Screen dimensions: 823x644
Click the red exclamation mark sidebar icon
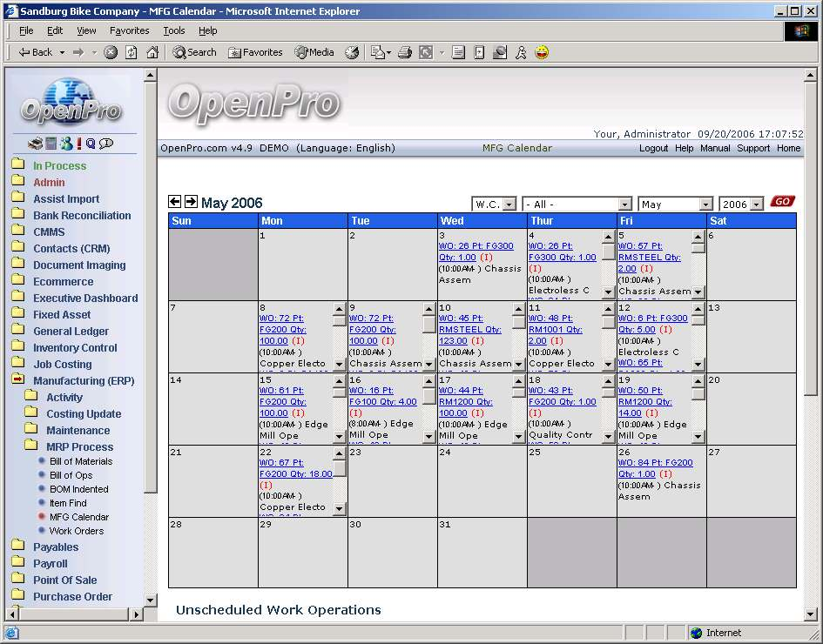click(x=79, y=144)
